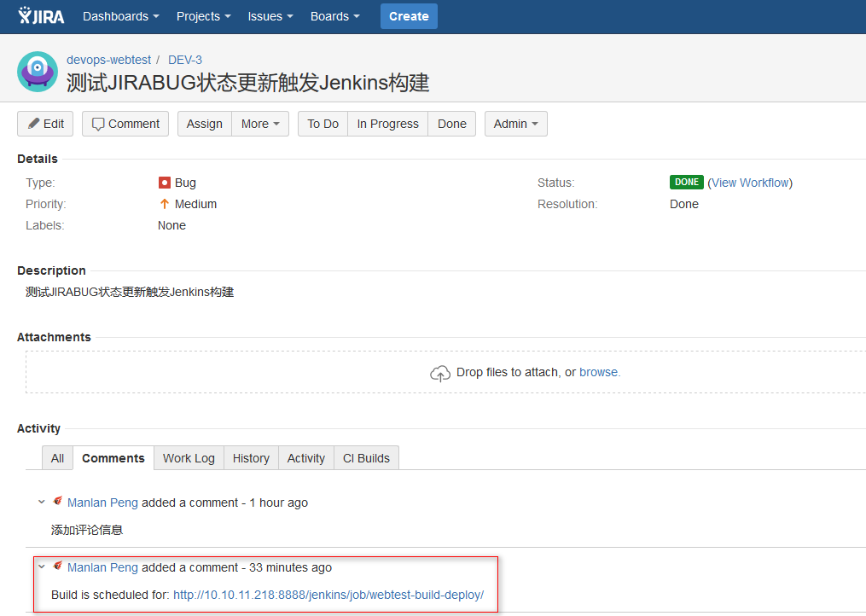Click the Create button
The image size is (866, 616).
[x=408, y=16]
